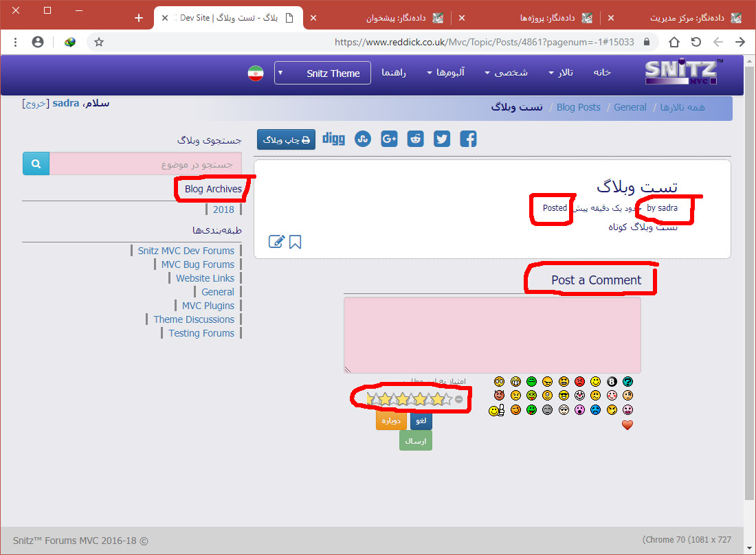
Task: Insert the red heart emoticon
Action: [627, 425]
